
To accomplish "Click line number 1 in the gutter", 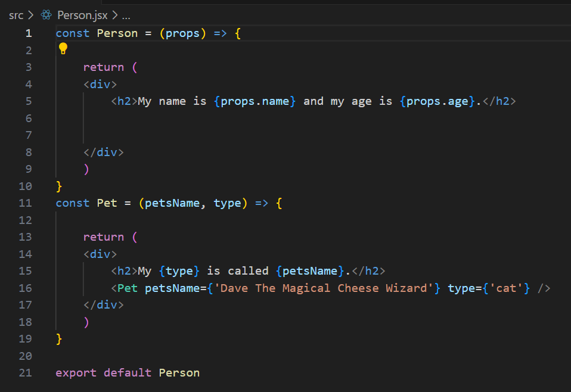I will click(29, 33).
